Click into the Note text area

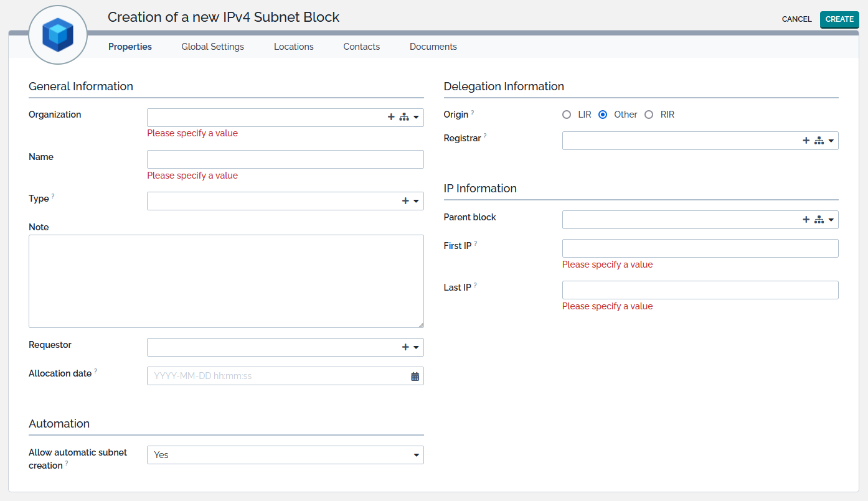pos(226,281)
